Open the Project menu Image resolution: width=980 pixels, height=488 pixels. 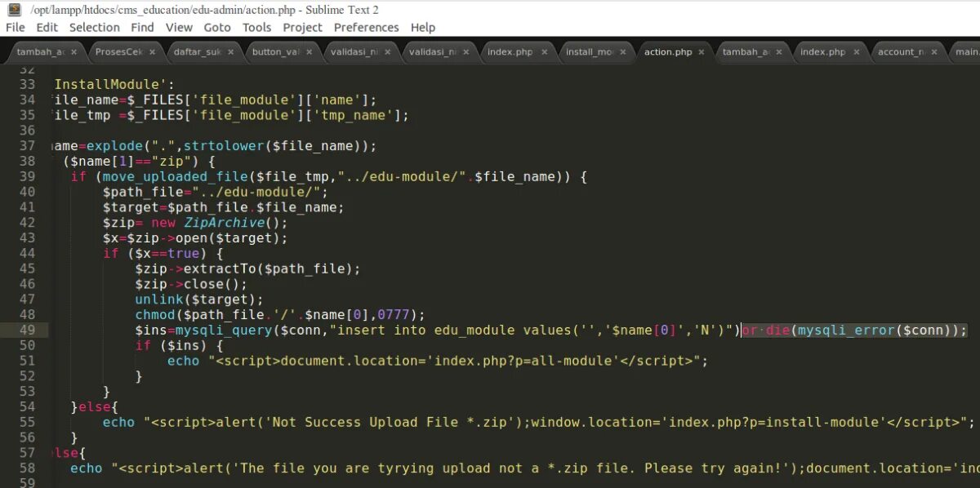click(x=303, y=27)
